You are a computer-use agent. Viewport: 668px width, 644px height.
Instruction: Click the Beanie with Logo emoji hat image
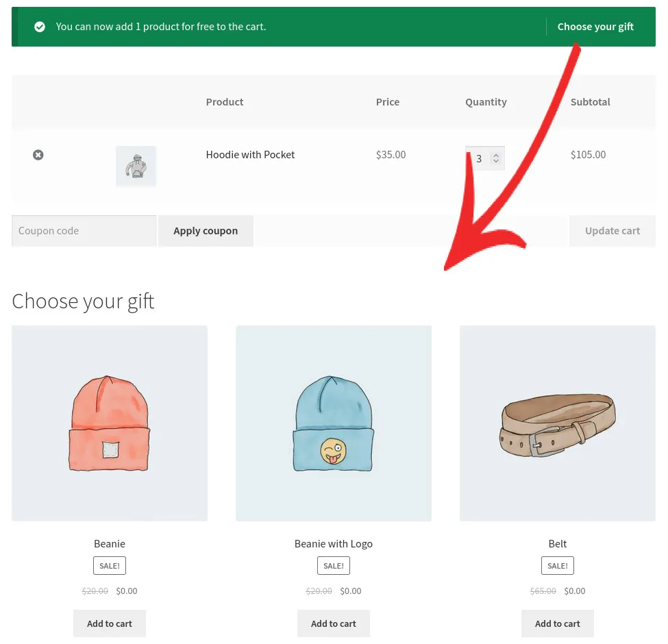[x=334, y=423]
